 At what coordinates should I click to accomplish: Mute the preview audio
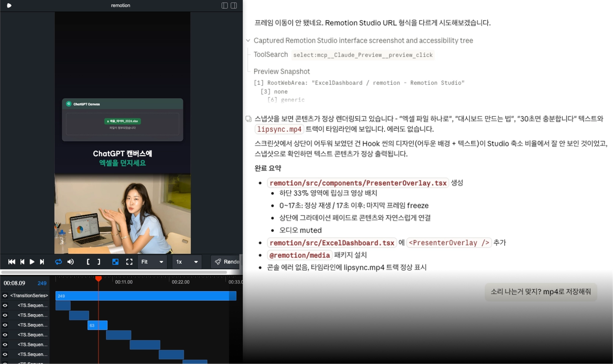coord(70,262)
